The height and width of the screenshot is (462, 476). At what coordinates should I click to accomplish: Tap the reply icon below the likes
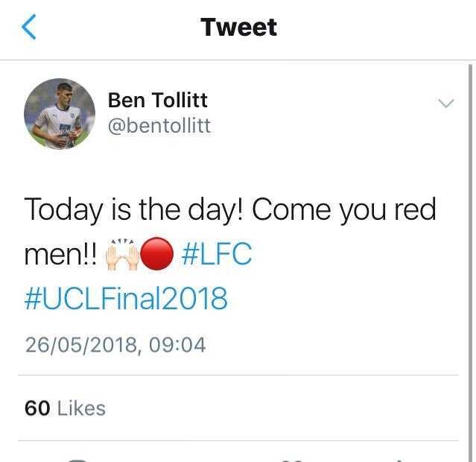pos(78,458)
